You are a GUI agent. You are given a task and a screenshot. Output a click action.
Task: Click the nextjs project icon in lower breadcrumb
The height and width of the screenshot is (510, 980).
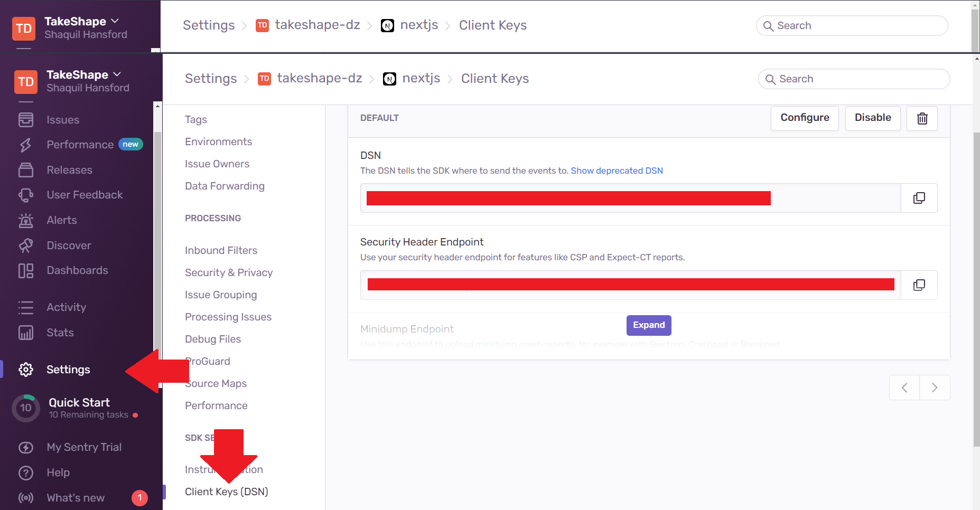pos(389,79)
